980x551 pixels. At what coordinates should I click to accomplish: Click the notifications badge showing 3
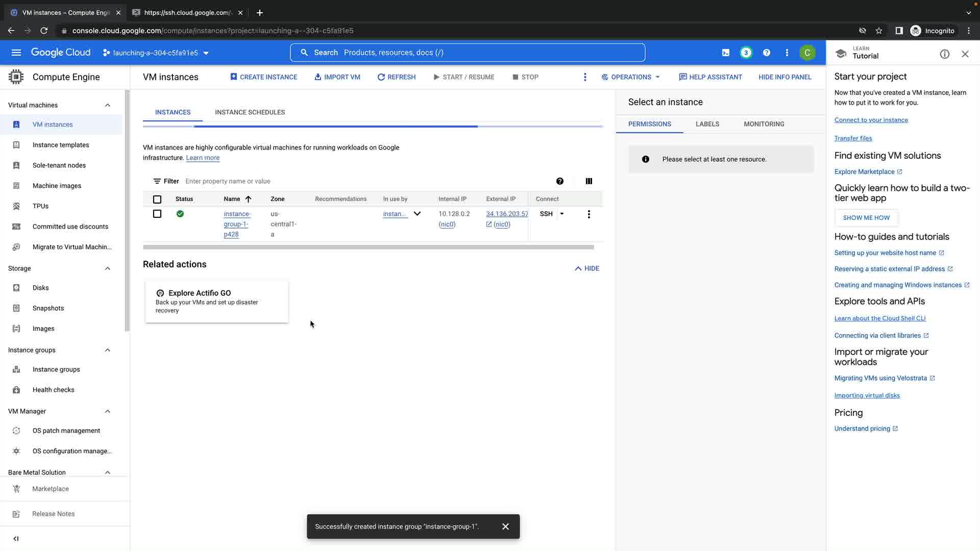coord(746,53)
